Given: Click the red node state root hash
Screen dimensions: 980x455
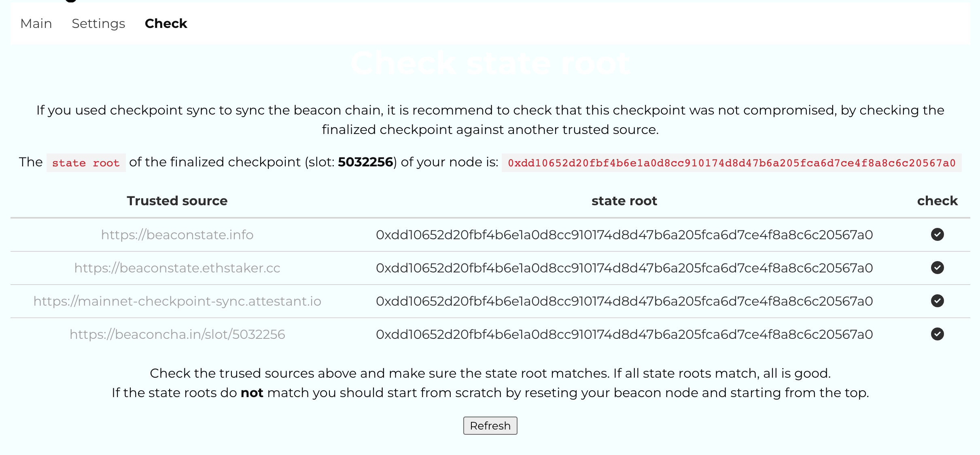Looking at the screenshot, I should coord(732,163).
